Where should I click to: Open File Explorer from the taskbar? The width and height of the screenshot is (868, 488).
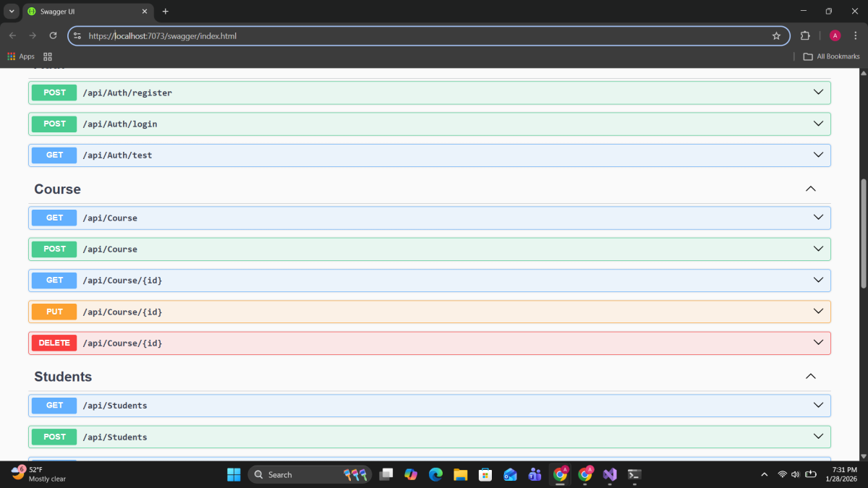pos(460,474)
